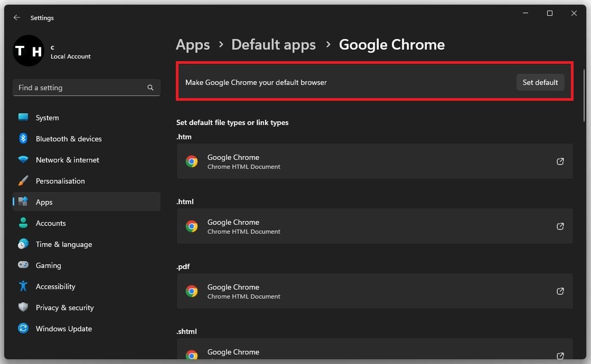The width and height of the screenshot is (591, 364).
Task: Select Time & language in sidebar
Action: click(63, 244)
